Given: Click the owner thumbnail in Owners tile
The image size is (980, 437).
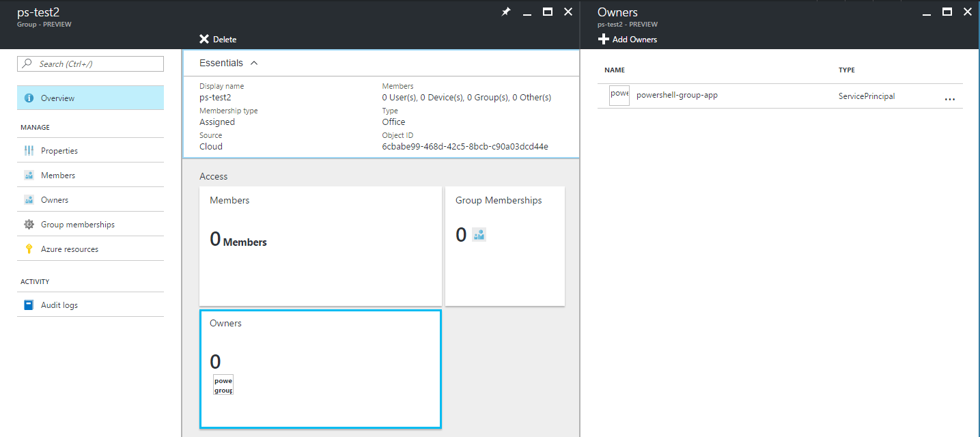Looking at the screenshot, I should pyautogui.click(x=223, y=384).
